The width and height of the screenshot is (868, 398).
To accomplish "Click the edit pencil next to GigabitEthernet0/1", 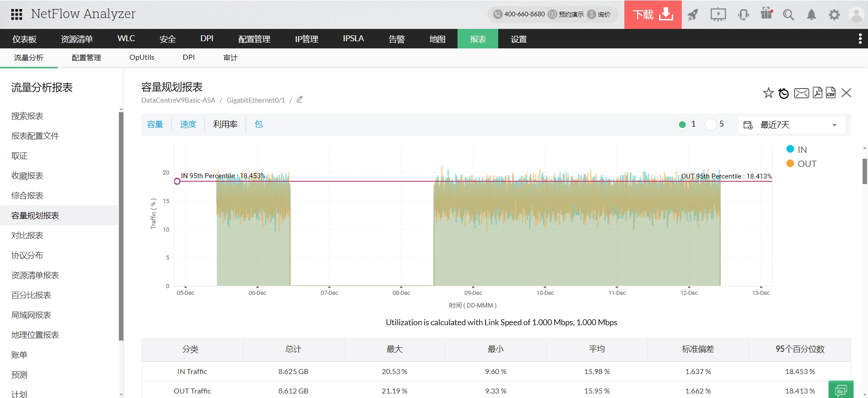I will tap(299, 99).
